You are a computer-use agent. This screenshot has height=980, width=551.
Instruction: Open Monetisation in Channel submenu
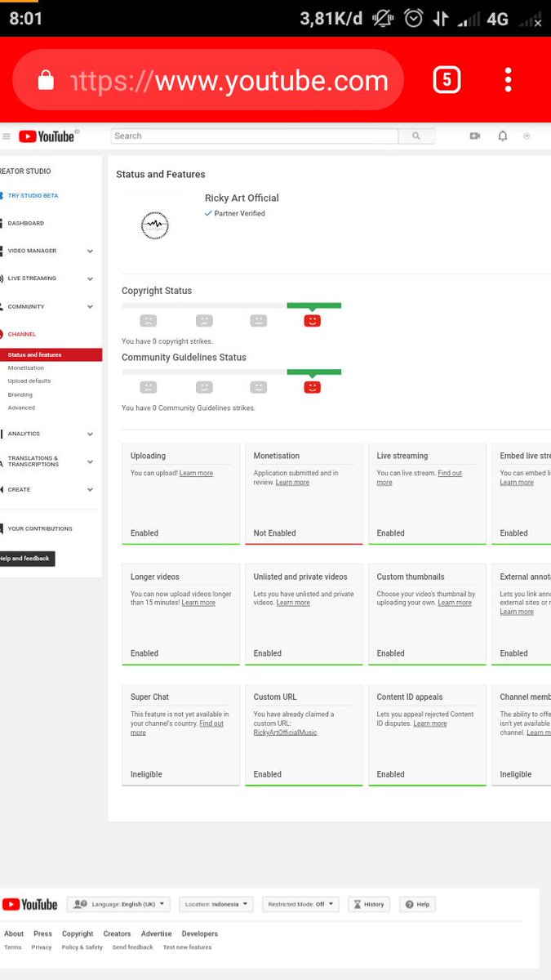26,368
